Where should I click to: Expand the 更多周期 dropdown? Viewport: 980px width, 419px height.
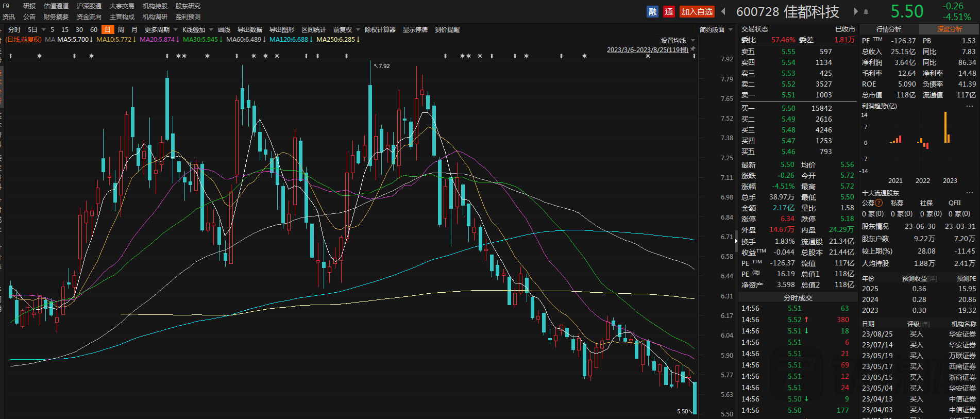tap(161, 30)
